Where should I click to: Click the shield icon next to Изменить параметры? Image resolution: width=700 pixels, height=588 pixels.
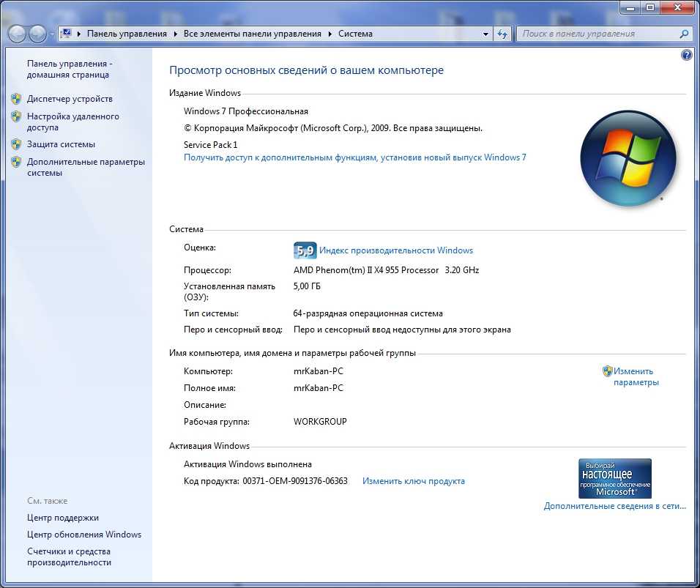coord(607,371)
